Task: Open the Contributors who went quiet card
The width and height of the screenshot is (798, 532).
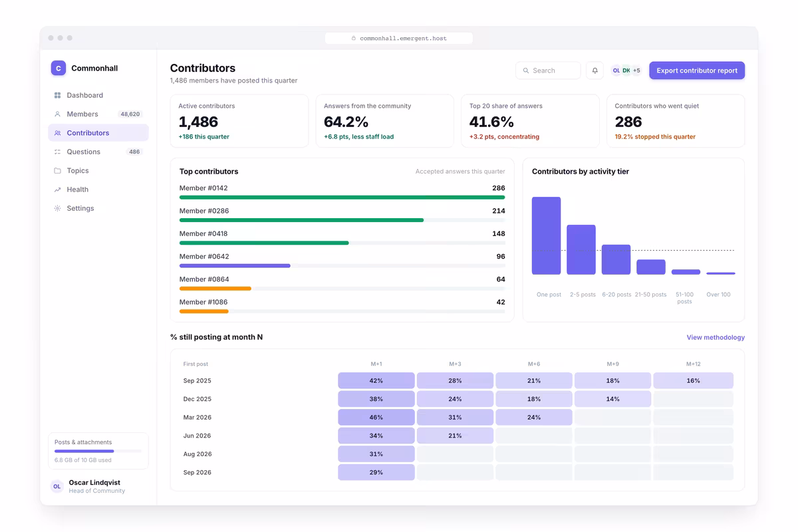Action: click(x=676, y=121)
